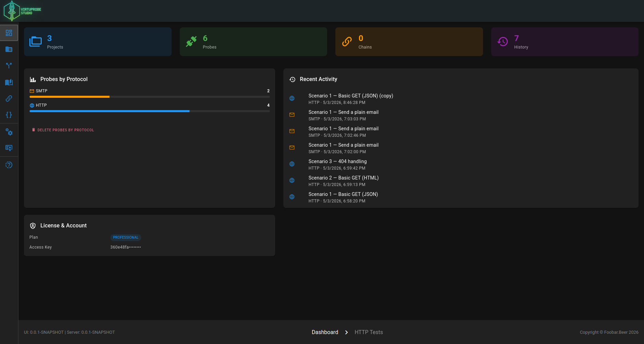Image resolution: width=644 pixels, height=344 pixels.
Task: Open the monitor with list sidebar icon
Action: pos(9,148)
